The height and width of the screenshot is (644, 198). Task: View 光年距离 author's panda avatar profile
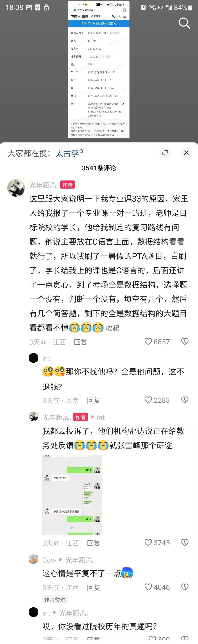tap(16, 188)
